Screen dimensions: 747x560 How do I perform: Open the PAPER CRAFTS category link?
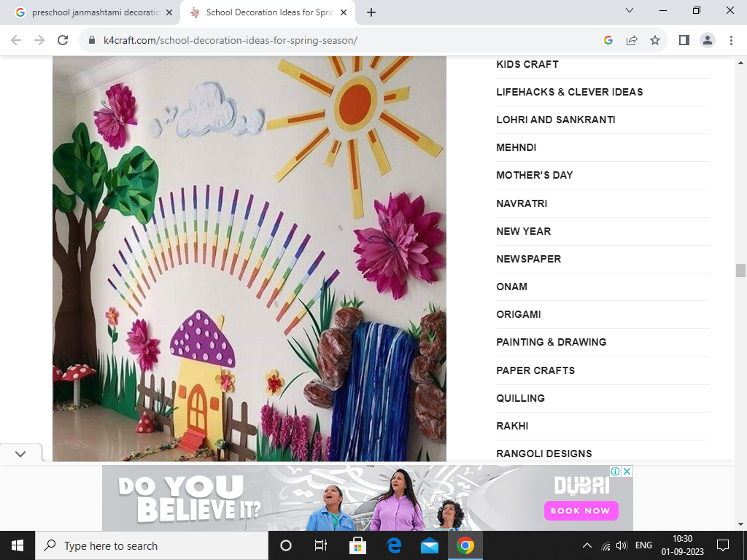click(535, 370)
